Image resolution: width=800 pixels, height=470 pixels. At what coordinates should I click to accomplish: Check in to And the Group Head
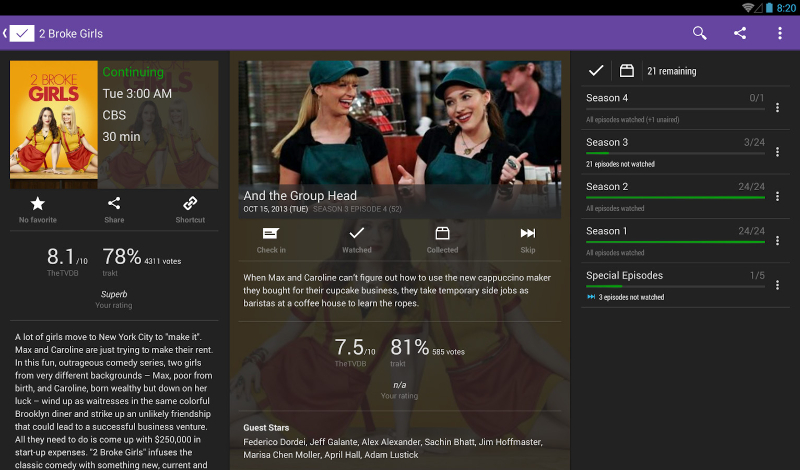coord(271,240)
